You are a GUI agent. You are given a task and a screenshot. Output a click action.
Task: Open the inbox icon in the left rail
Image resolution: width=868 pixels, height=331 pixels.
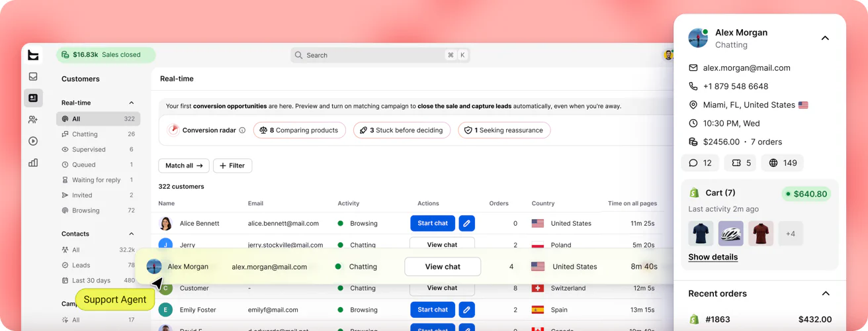tap(33, 77)
